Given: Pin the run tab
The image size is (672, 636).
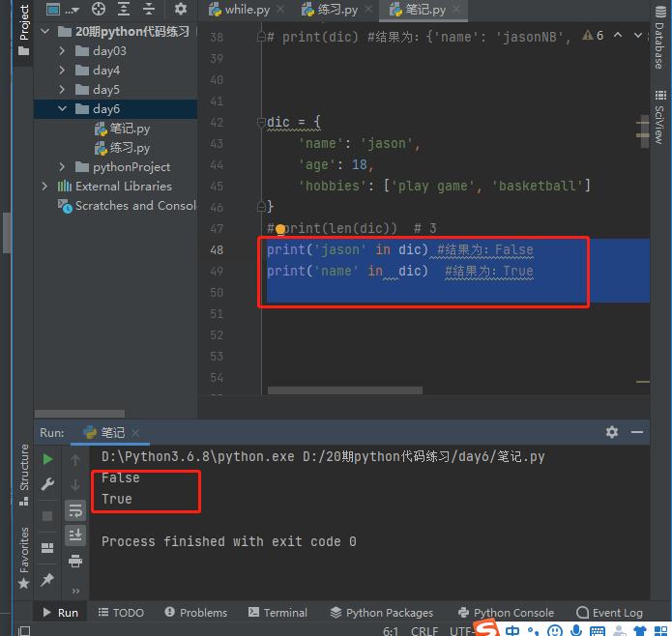Looking at the screenshot, I should (x=47, y=580).
